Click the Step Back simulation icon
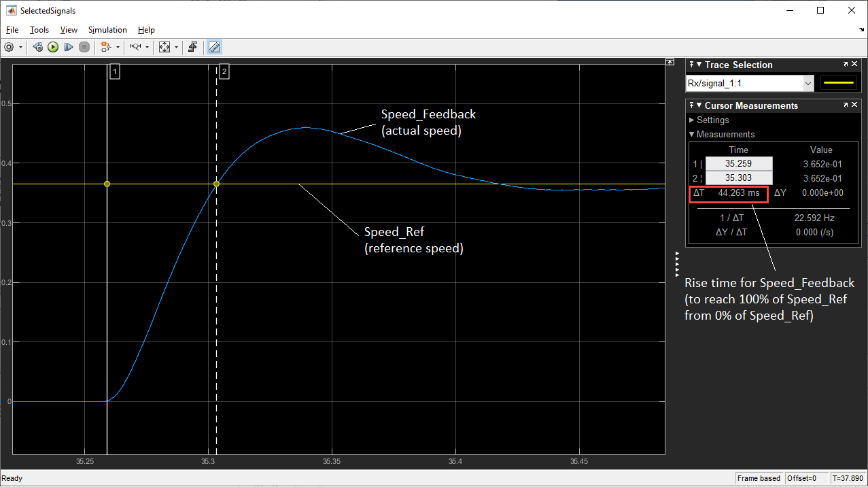 (x=37, y=47)
